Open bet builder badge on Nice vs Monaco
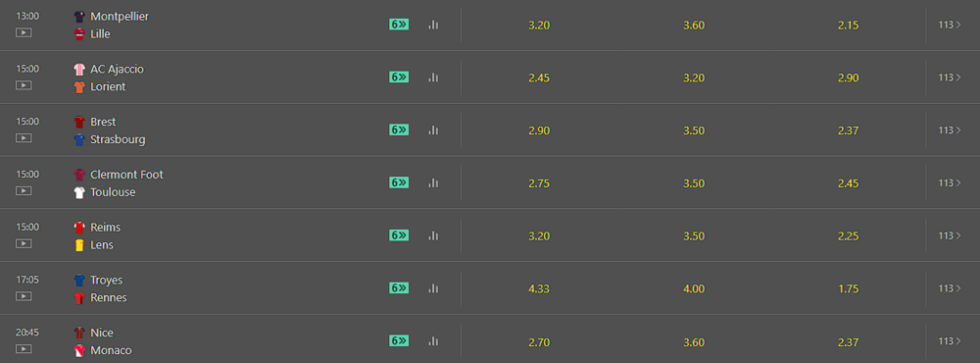This screenshot has height=363, width=980. [x=399, y=340]
